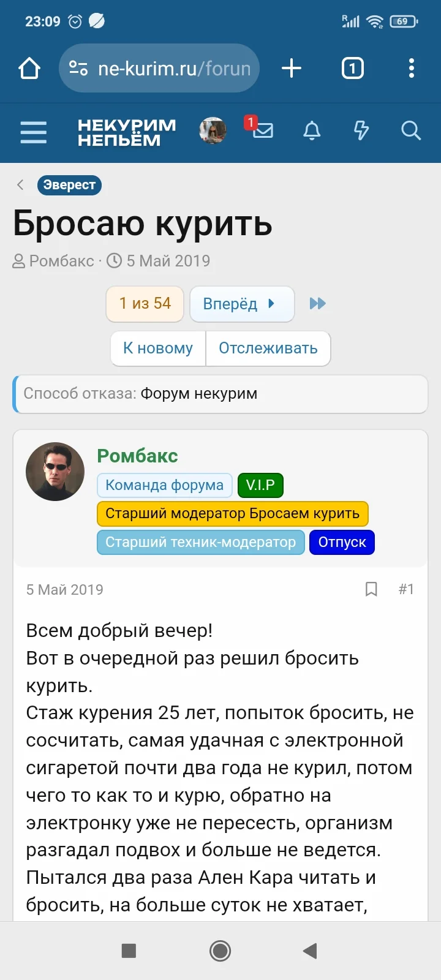
Task: Tap the browser home icon
Action: pos(29,68)
